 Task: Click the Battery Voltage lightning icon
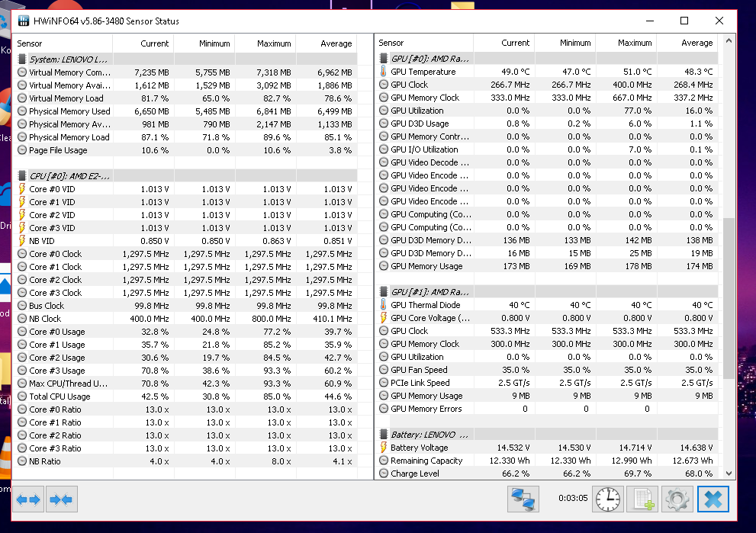pos(383,448)
